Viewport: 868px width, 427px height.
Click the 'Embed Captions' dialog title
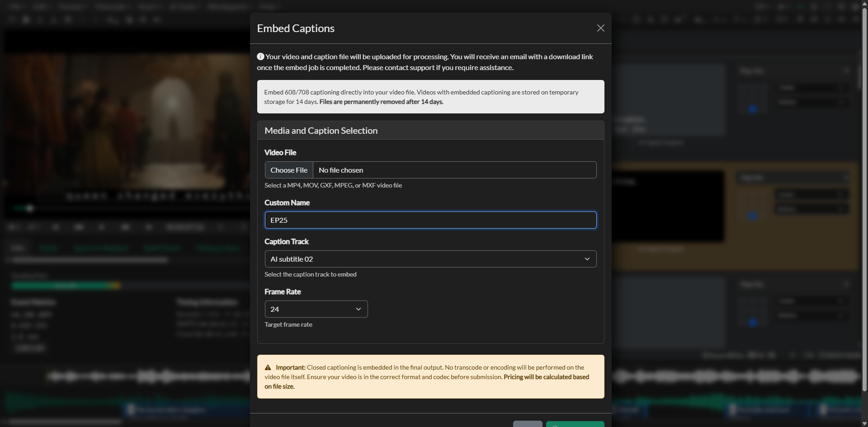[296, 28]
